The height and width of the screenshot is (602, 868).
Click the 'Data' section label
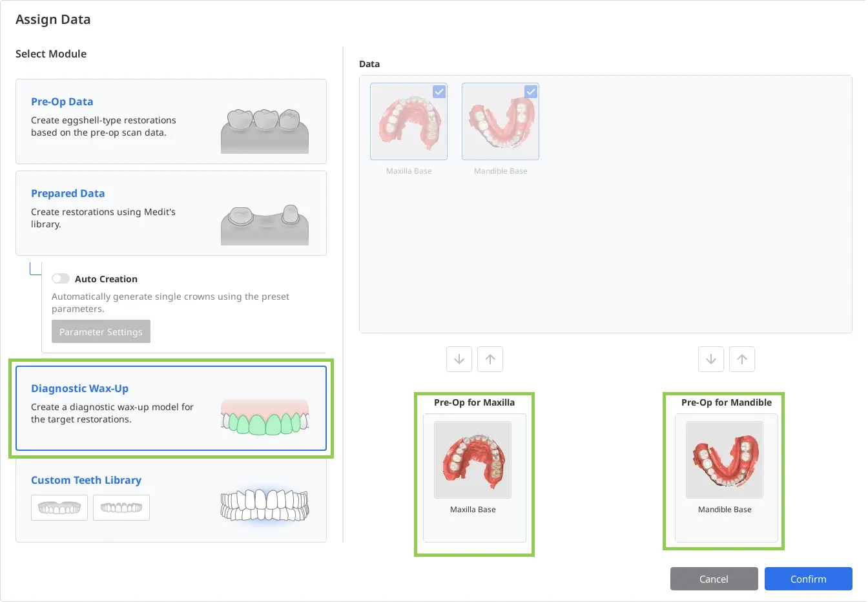(x=369, y=64)
